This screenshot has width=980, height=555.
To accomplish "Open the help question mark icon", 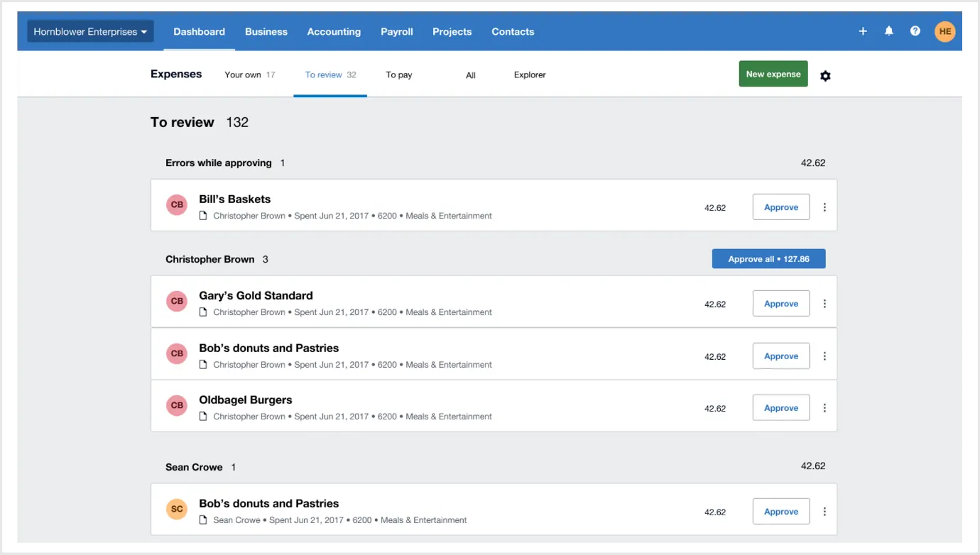I will coord(915,31).
